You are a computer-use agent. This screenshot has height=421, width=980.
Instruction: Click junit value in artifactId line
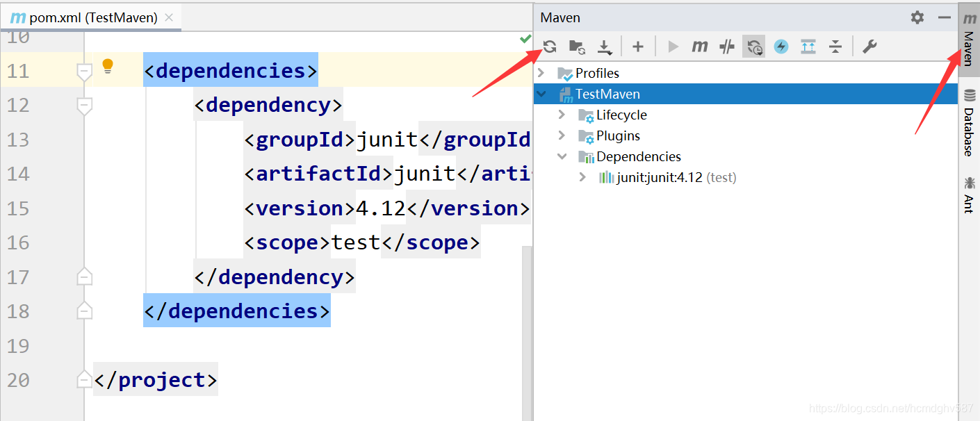coord(425,174)
